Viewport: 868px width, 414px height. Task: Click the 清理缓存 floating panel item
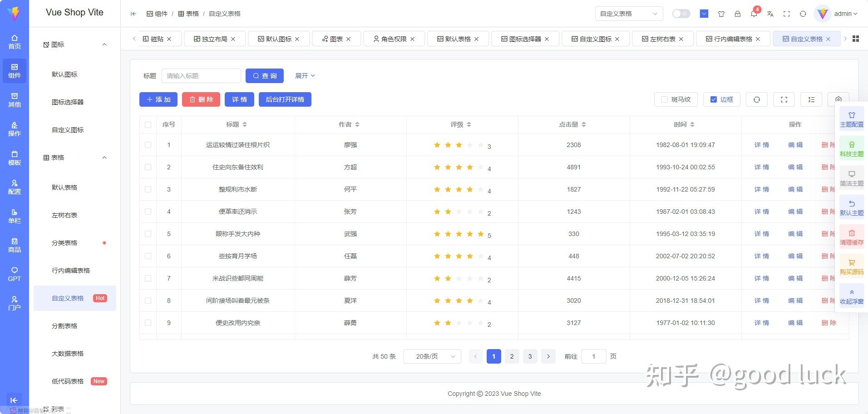[x=852, y=237]
